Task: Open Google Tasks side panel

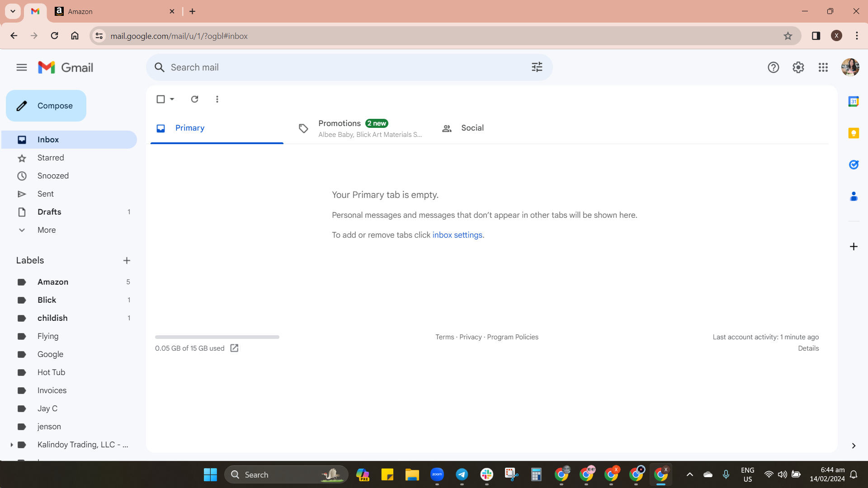Action: [854, 165]
